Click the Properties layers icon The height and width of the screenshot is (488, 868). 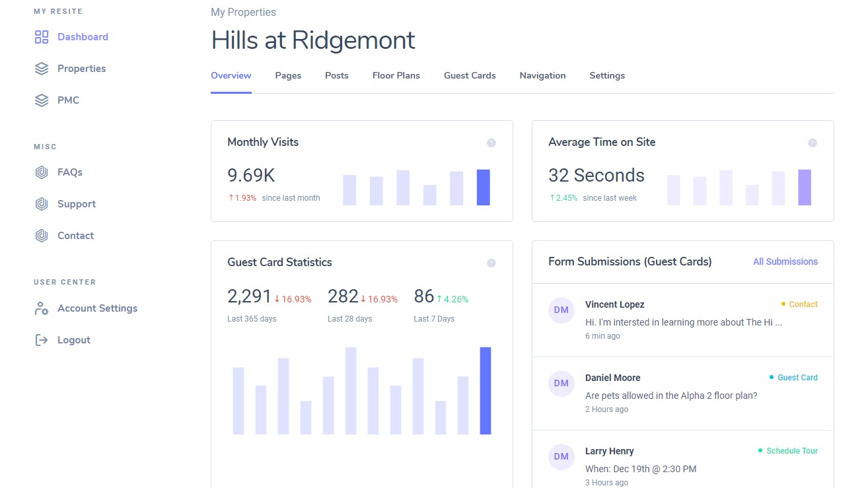(x=42, y=69)
